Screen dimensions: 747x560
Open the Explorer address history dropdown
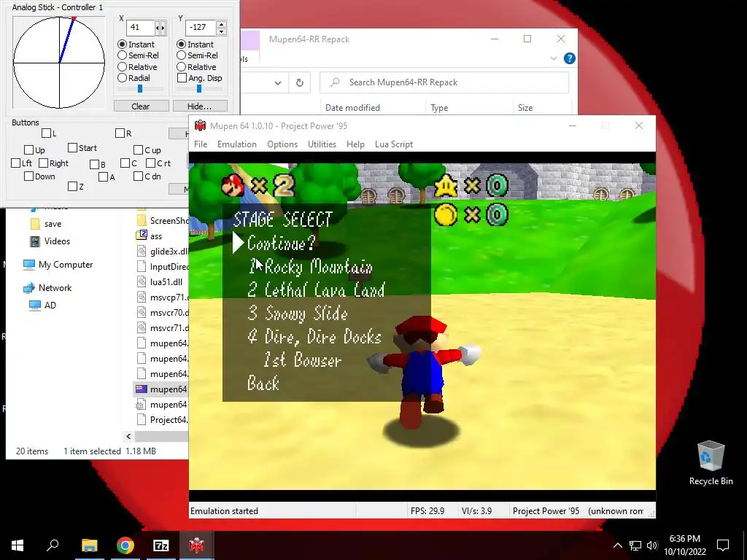coord(277,83)
